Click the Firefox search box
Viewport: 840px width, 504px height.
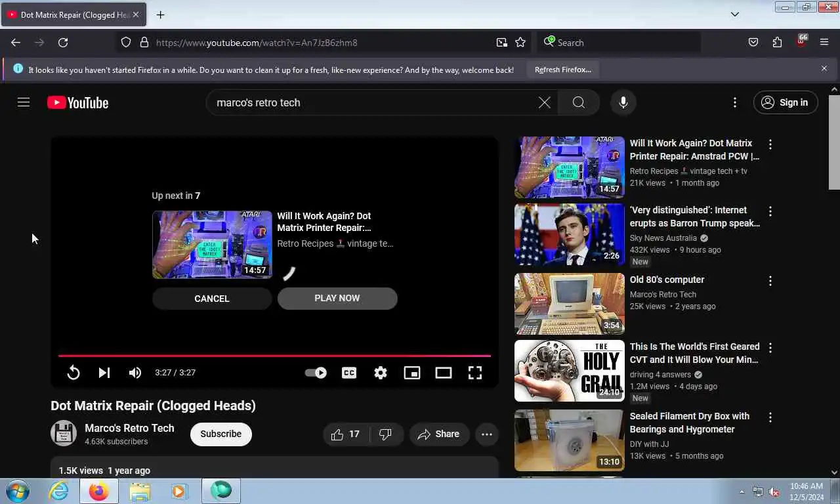[x=619, y=43]
